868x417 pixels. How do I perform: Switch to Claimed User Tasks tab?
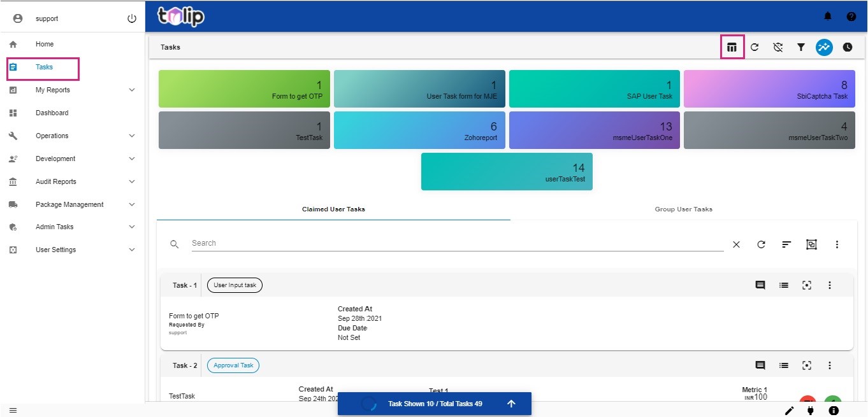(x=333, y=209)
